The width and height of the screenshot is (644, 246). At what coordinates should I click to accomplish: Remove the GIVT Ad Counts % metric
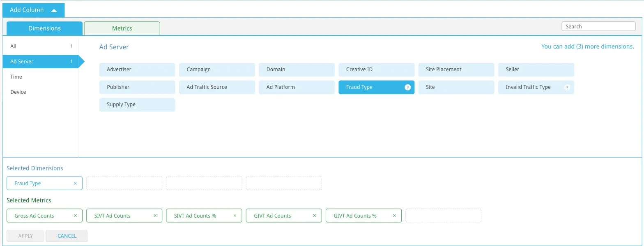394,216
